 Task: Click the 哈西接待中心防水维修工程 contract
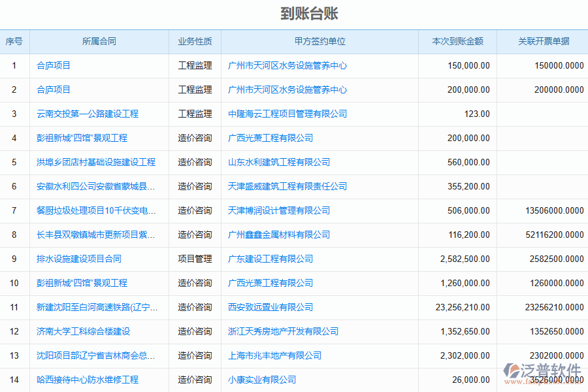point(88,380)
